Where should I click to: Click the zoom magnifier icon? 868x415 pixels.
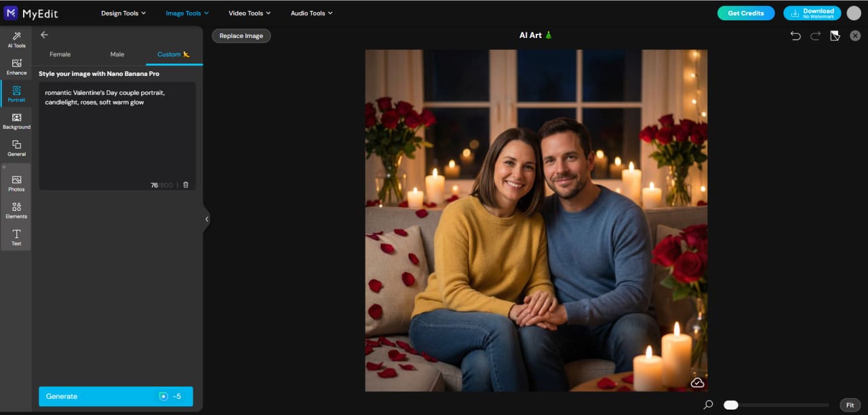click(x=707, y=404)
